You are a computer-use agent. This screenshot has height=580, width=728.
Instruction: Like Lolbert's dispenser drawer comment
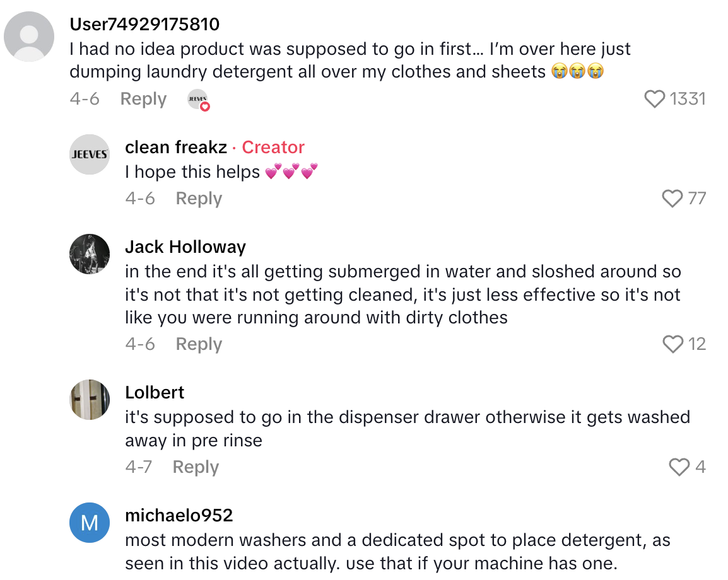point(679,467)
